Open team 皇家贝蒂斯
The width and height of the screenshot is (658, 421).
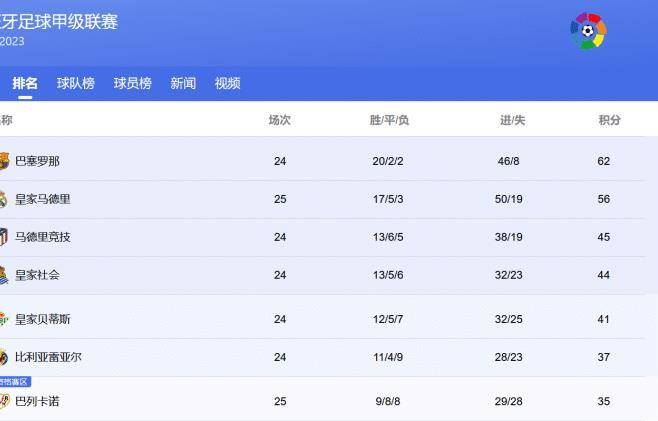point(43,319)
